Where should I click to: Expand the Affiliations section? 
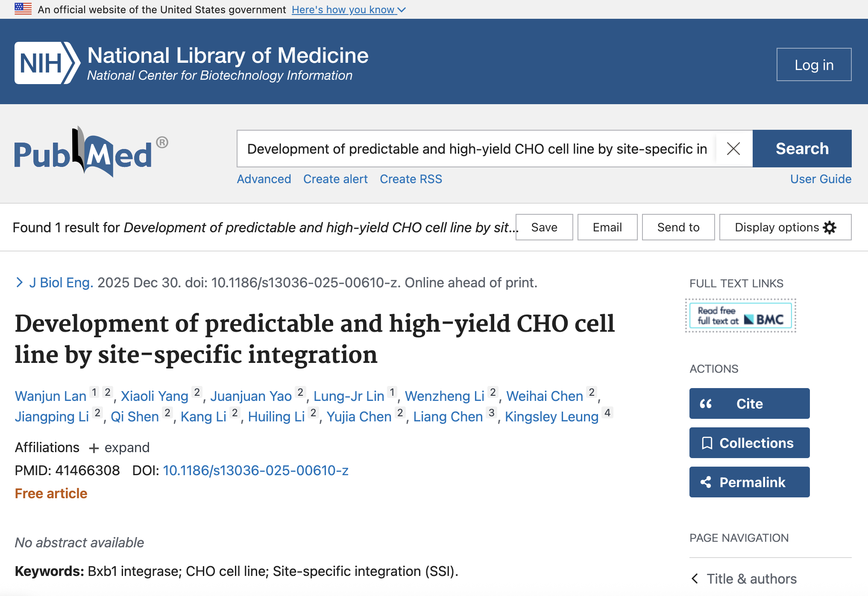click(x=119, y=448)
